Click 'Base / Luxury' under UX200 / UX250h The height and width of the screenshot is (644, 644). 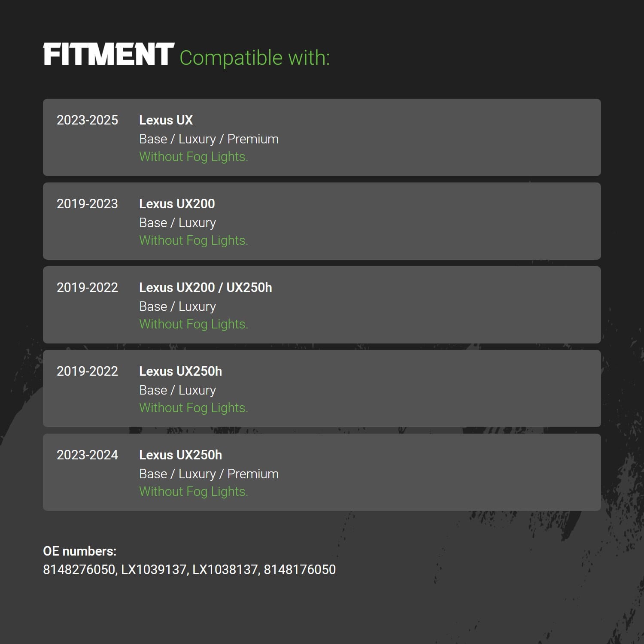tap(178, 307)
